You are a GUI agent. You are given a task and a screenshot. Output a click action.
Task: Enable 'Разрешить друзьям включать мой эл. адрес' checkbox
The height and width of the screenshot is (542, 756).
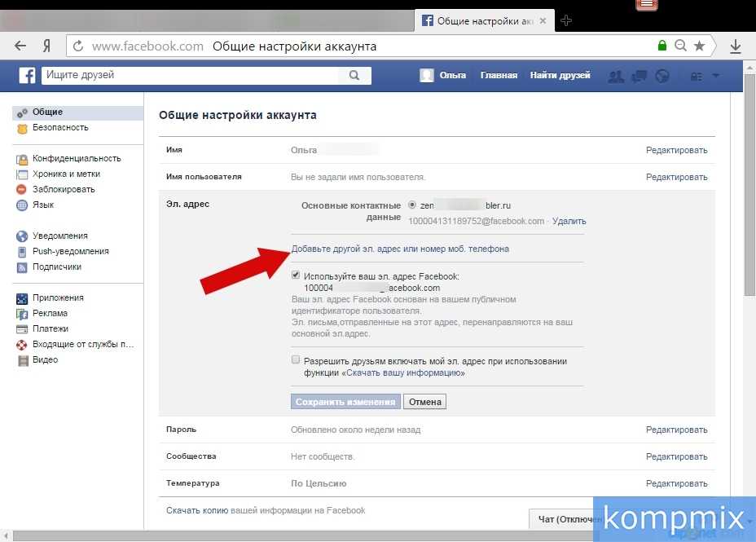click(x=296, y=360)
